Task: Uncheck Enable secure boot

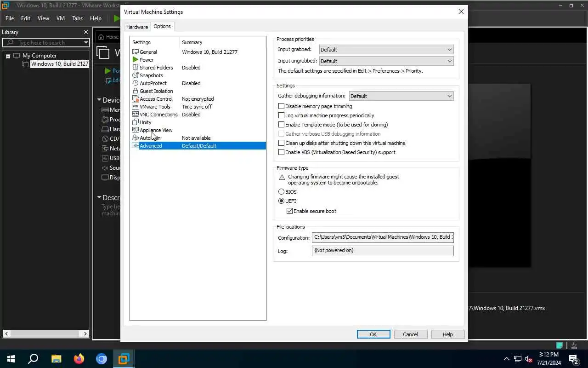Action: 289,211
